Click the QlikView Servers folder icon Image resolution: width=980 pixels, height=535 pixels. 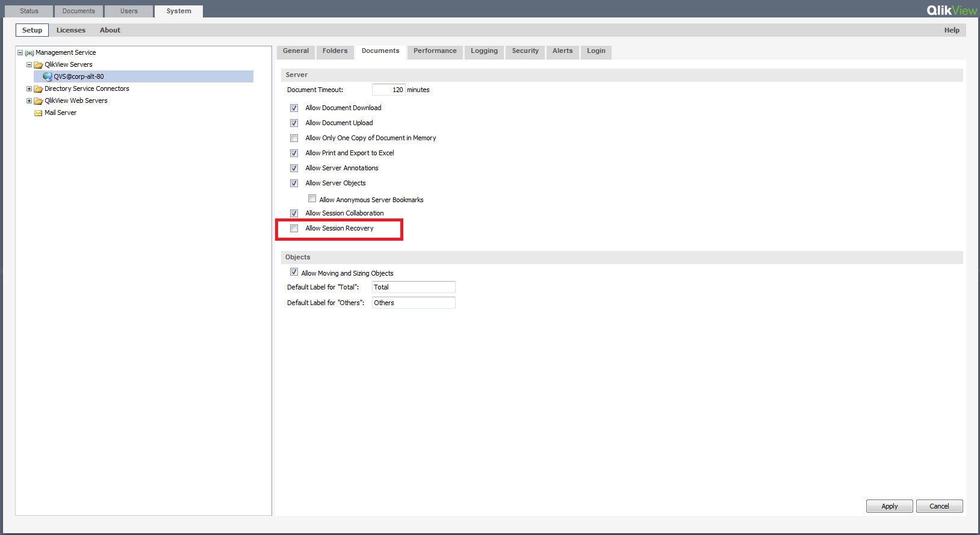click(x=39, y=65)
